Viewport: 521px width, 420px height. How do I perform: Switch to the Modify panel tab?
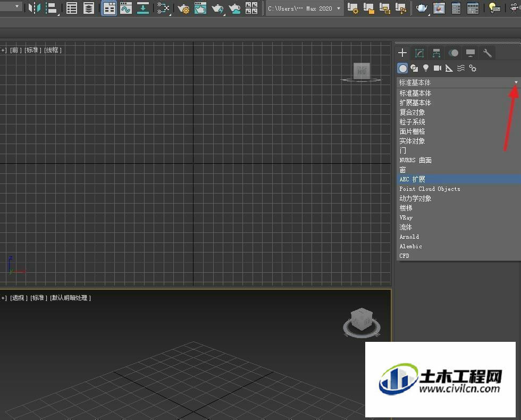(419, 53)
